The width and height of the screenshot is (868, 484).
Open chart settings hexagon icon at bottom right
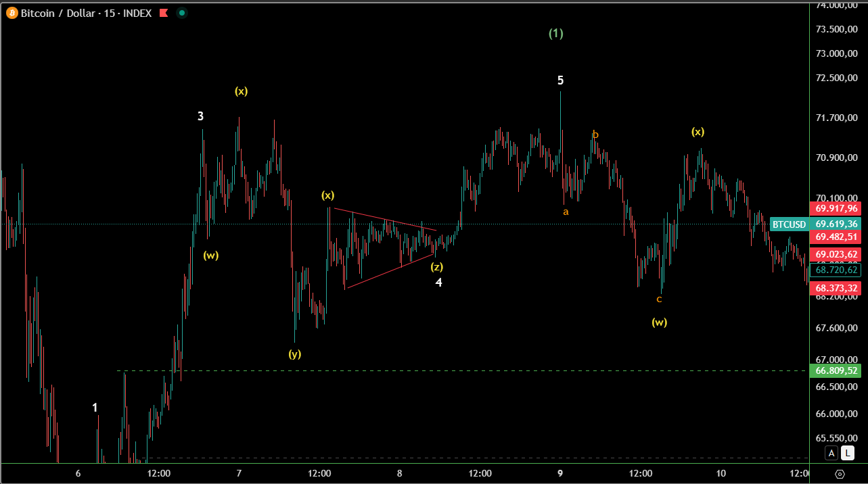[x=840, y=474]
